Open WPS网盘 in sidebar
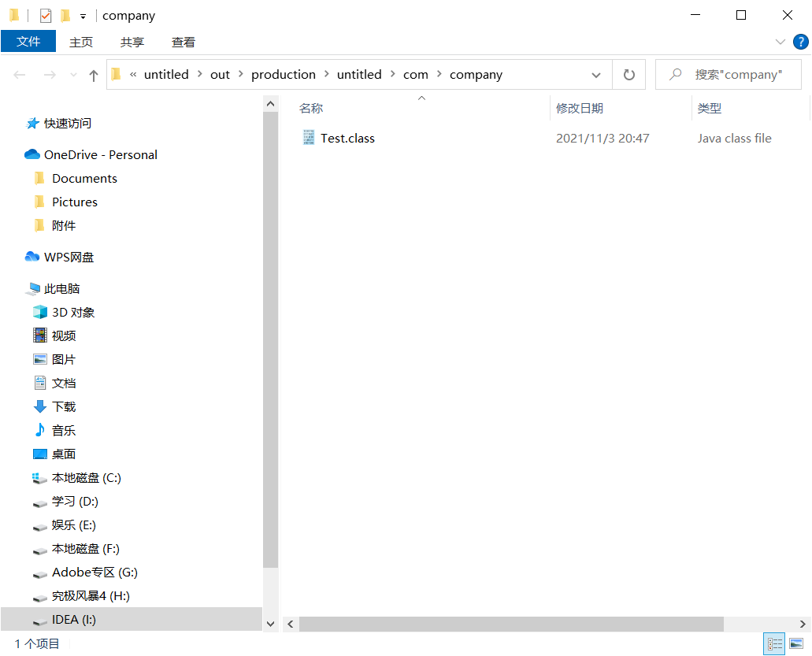 (69, 258)
